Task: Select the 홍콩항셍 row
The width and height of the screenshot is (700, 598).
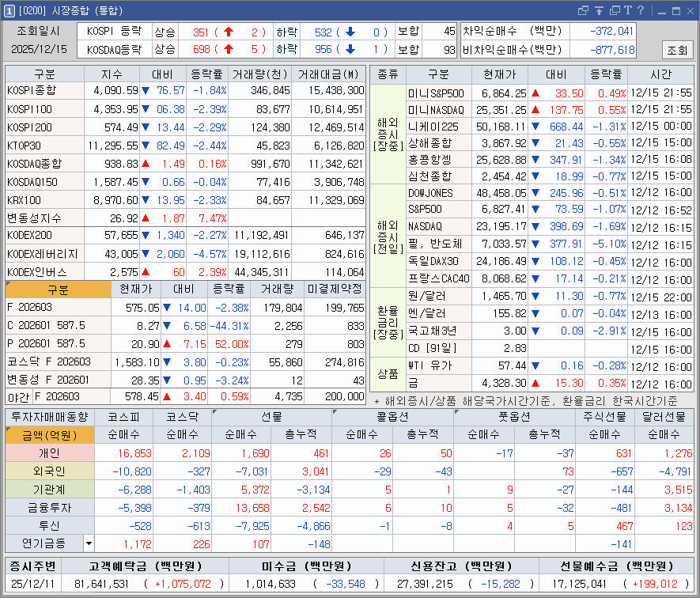Action: coord(550,160)
